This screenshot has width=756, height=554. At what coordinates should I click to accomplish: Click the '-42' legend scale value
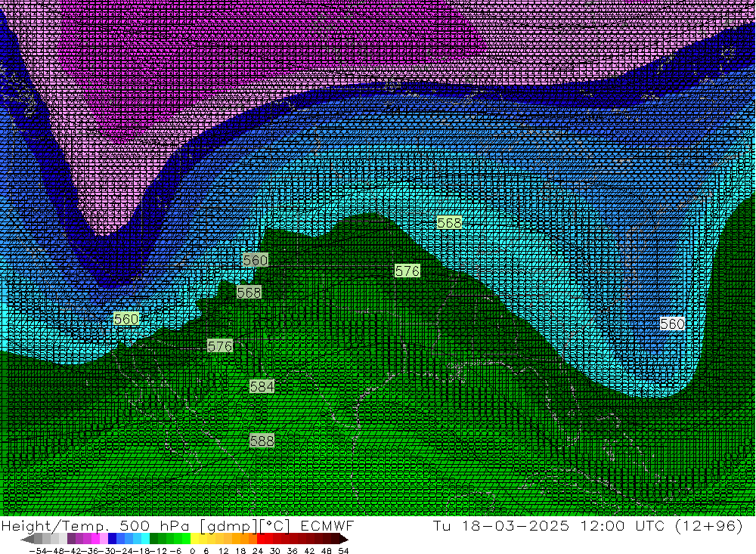point(73,551)
